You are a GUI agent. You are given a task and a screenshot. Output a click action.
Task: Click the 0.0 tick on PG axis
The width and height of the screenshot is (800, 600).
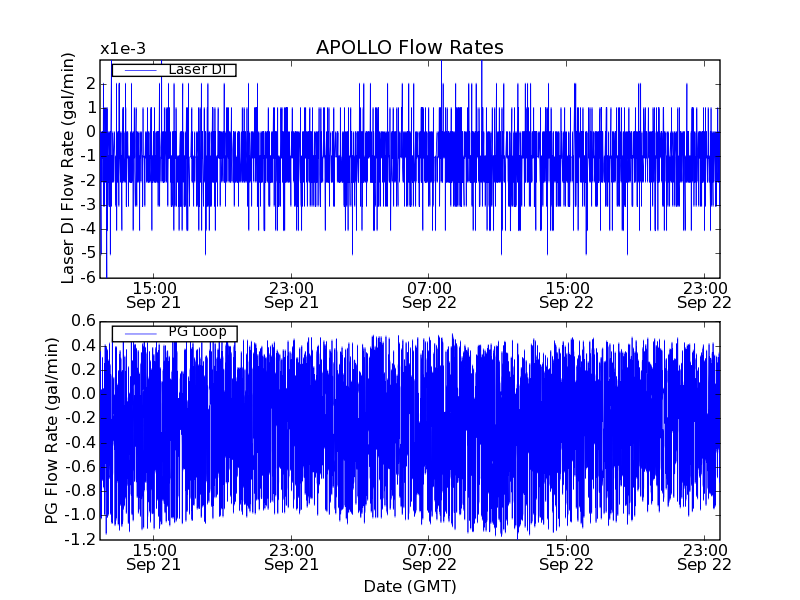[84, 394]
